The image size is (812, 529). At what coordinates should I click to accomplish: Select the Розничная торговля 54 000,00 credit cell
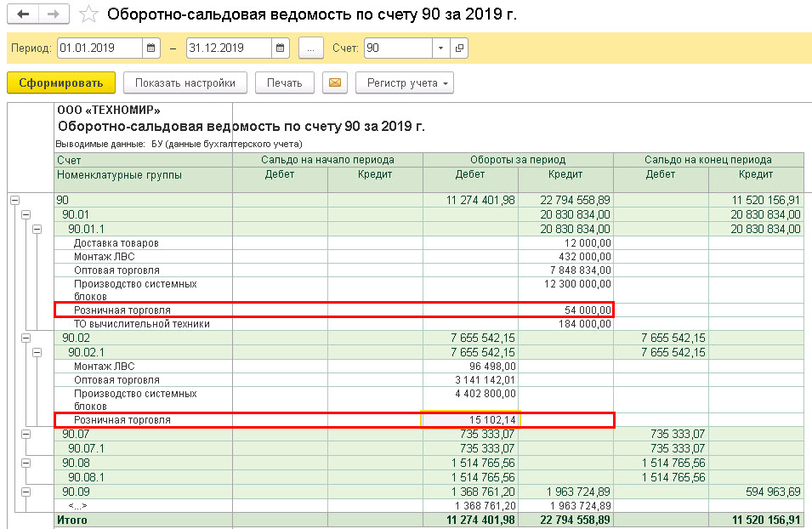pos(565,310)
